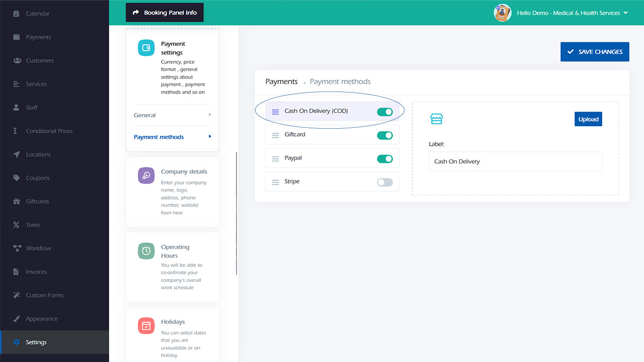Click the Workflow diagram icon
The width and height of the screenshot is (644, 362).
[16, 248]
